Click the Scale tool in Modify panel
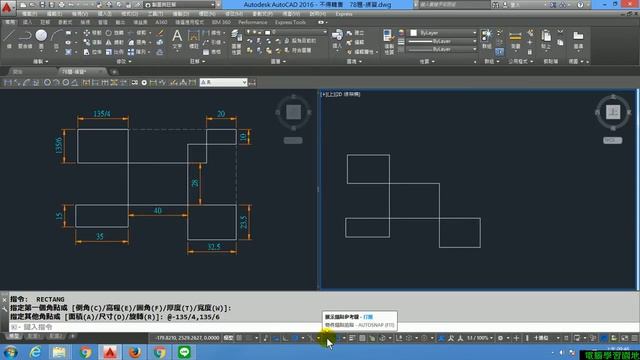Image resolution: width=640 pixels, height=360 pixels. click(x=114, y=52)
